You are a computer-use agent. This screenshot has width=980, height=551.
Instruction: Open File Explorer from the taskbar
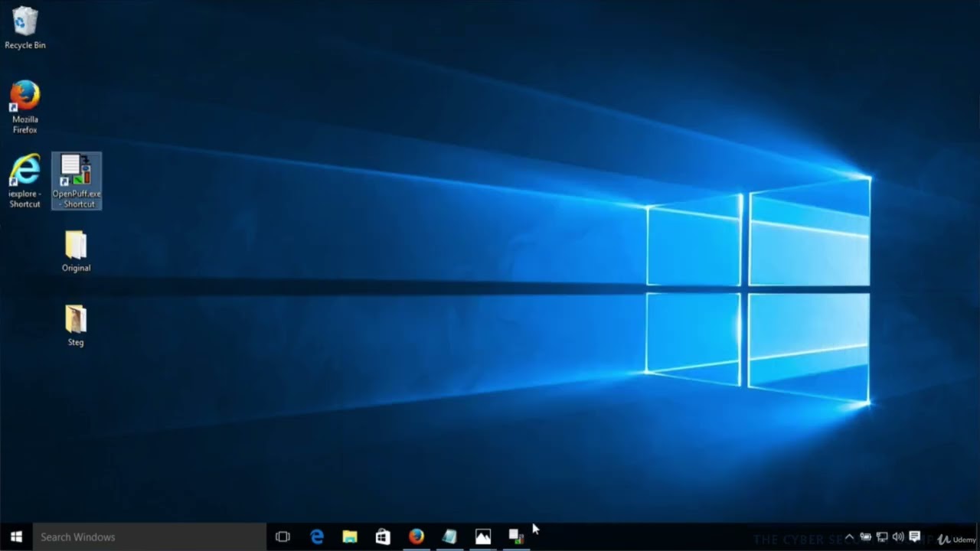click(350, 536)
